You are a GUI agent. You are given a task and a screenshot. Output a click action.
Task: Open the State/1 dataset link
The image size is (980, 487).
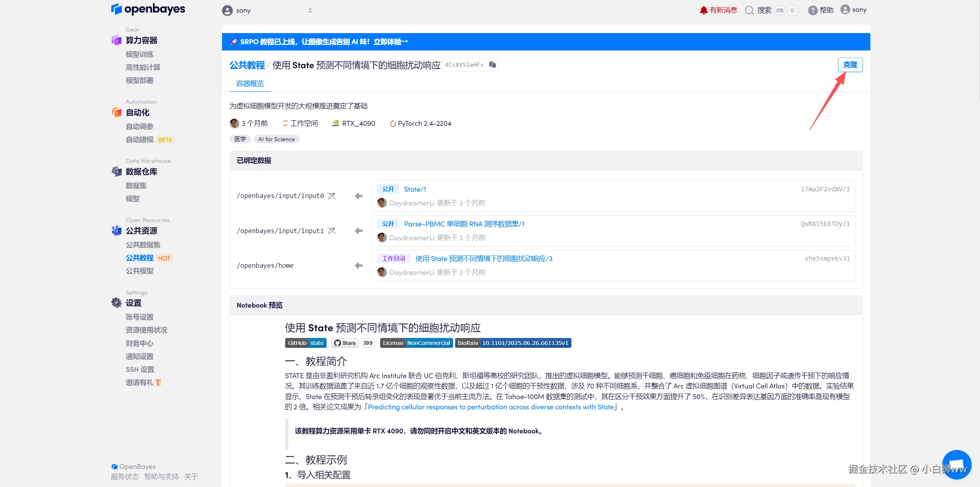pyautogui.click(x=415, y=189)
